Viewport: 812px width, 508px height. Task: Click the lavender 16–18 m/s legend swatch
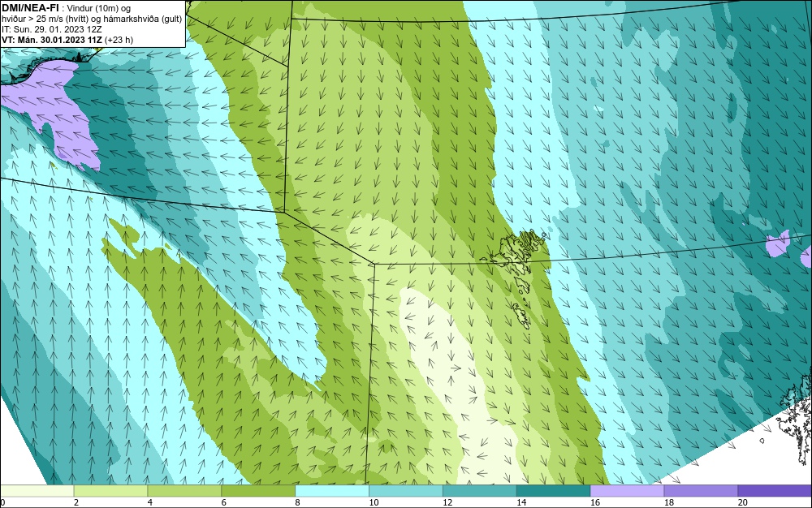pos(627,490)
